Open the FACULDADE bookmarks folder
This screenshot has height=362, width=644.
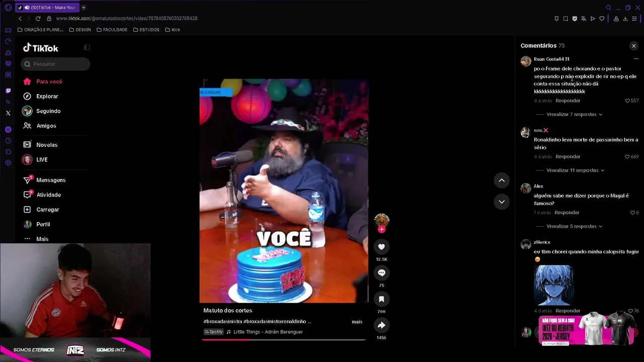pos(112,30)
